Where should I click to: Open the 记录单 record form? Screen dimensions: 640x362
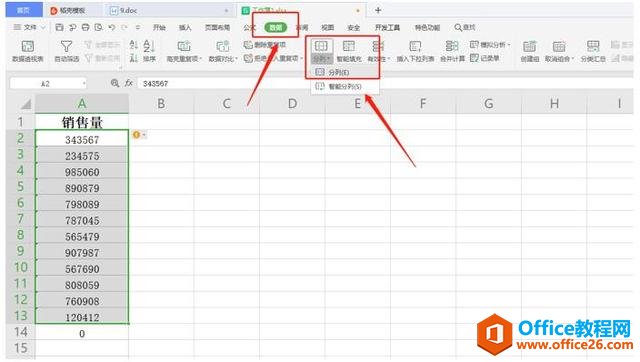point(485,58)
